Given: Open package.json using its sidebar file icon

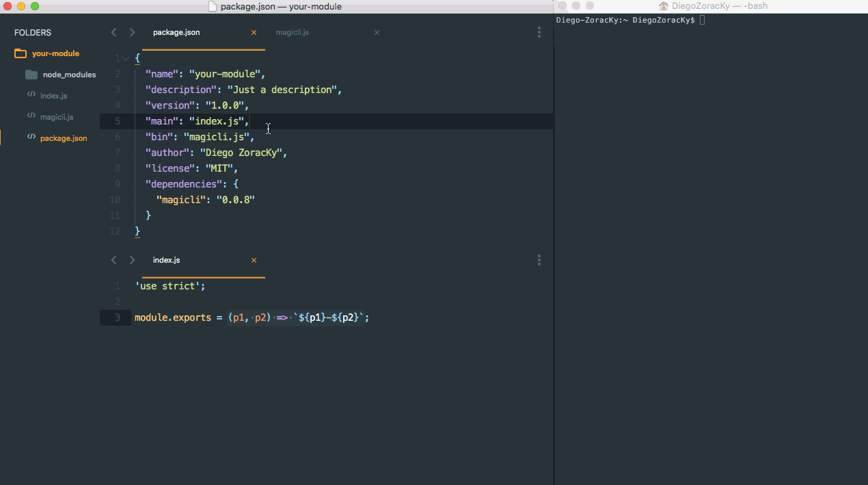Looking at the screenshot, I should [x=31, y=137].
